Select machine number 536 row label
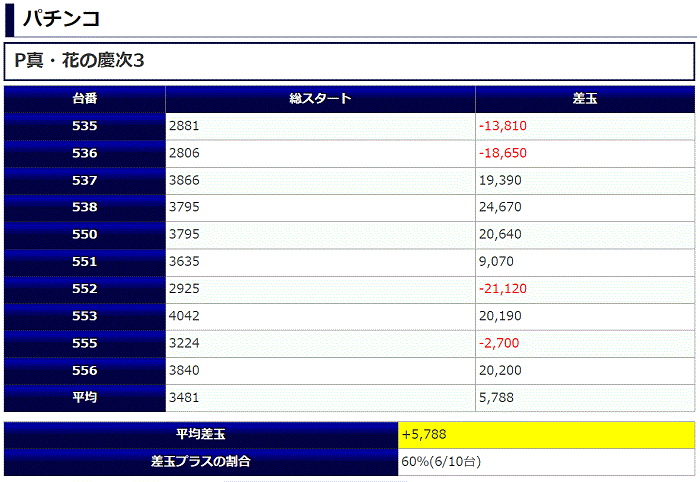This screenshot has width=700, height=482. [x=85, y=154]
